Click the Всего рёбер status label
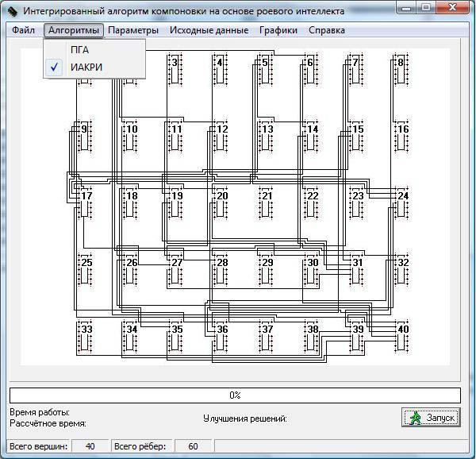Screen dimensions: 476x459 [x=140, y=446]
